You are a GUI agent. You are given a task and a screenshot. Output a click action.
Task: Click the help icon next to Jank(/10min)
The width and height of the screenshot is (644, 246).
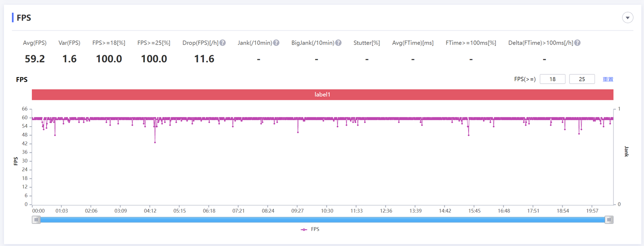tap(276, 43)
